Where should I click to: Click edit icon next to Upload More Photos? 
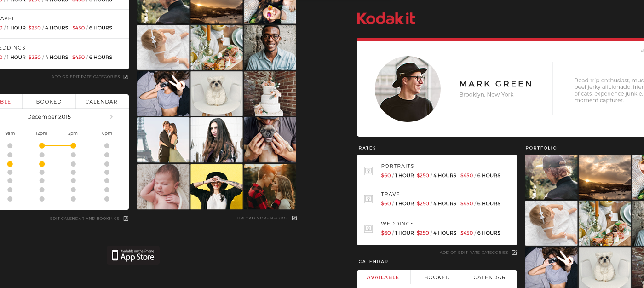pos(294,218)
